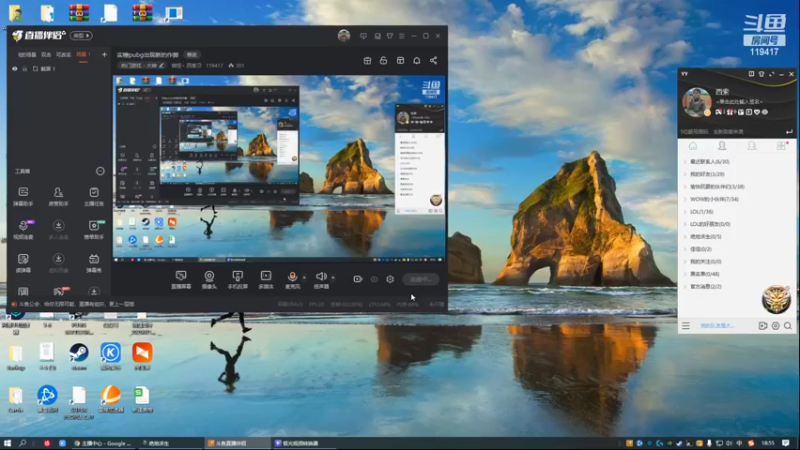Click the YY signature text field
800x450 pixels.
tap(739, 102)
